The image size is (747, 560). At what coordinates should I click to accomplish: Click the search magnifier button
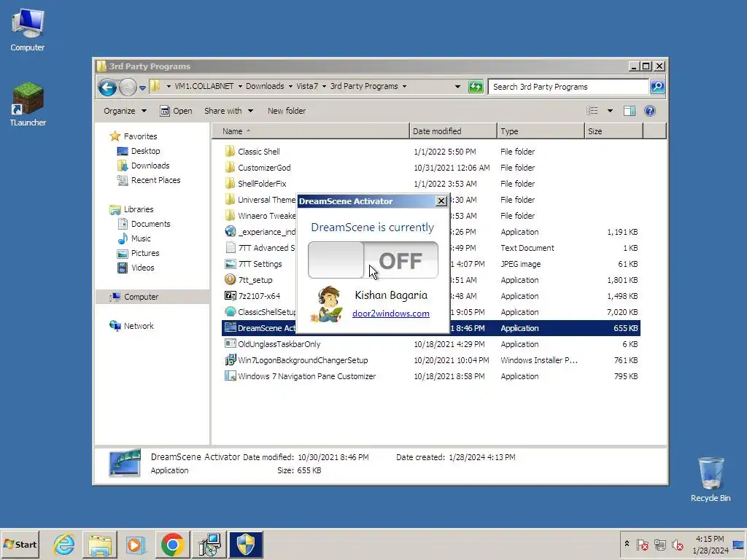pyautogui.click(x=657, y=87)
